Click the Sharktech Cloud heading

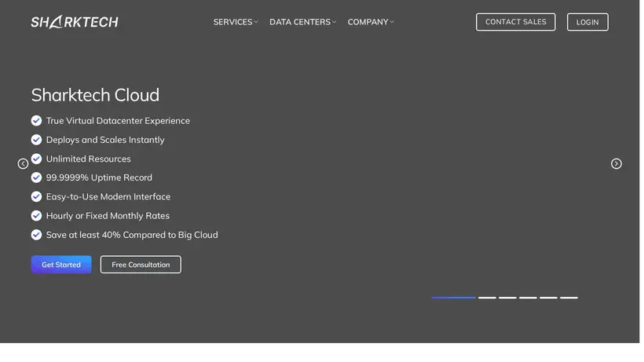pos(95,95)
